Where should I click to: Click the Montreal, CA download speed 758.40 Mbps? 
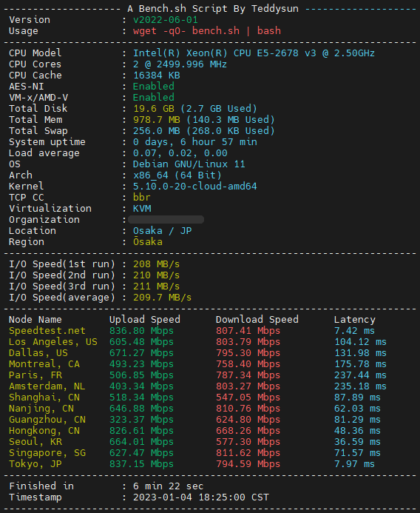(x=248, y=364)
